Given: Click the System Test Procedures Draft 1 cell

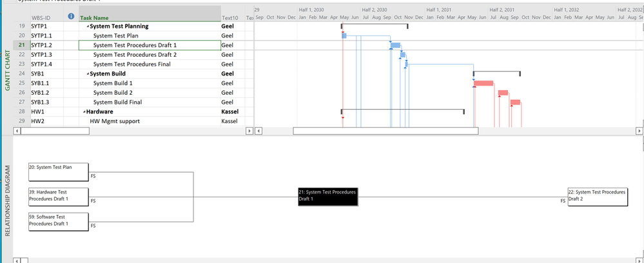Looking at the screenshot, I should 150,45.
